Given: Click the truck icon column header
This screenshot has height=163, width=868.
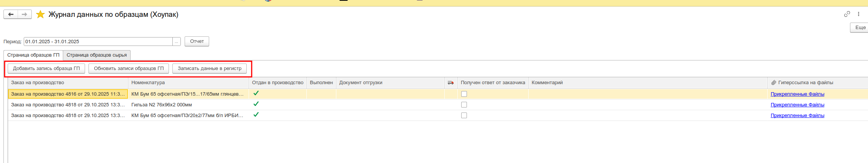Looking at the screenshot, I should pyautogui.click(x=450, y=83).
